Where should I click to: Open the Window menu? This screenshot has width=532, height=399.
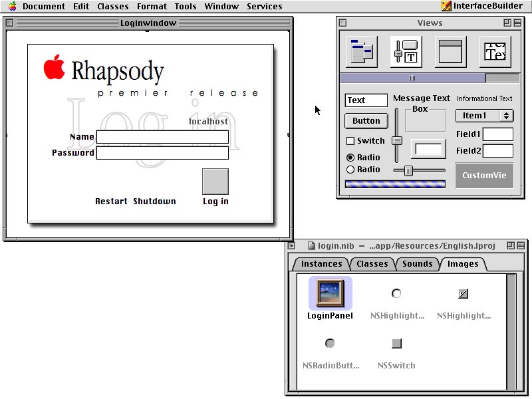tap(221, 6)
